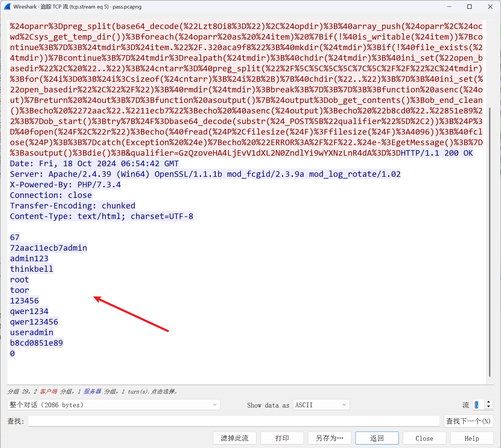This screenshot has height=448, width=501.
Task: Click the terminating chunk '0' line
Action: tap(12, 354)
